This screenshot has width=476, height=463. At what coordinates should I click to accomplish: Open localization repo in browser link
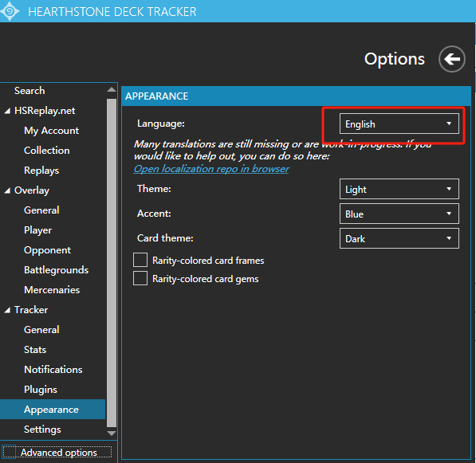(x=211, y=169)
